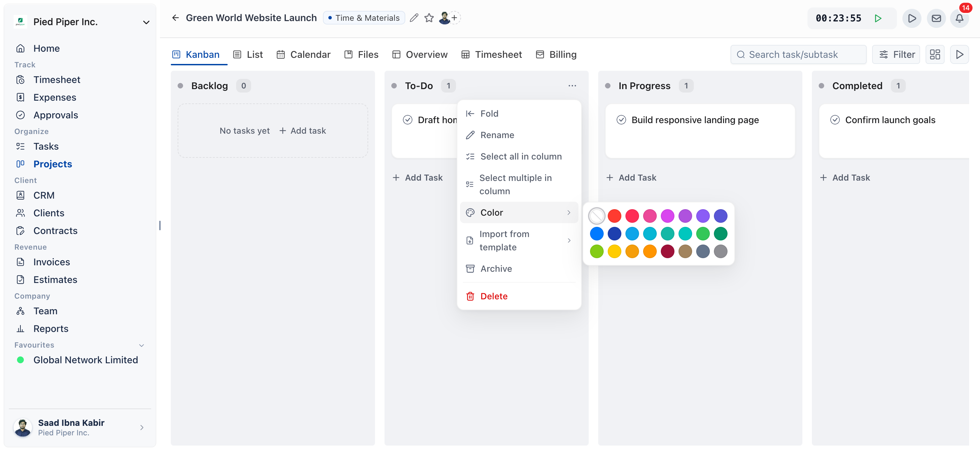Open notifications bell icon

959,18
